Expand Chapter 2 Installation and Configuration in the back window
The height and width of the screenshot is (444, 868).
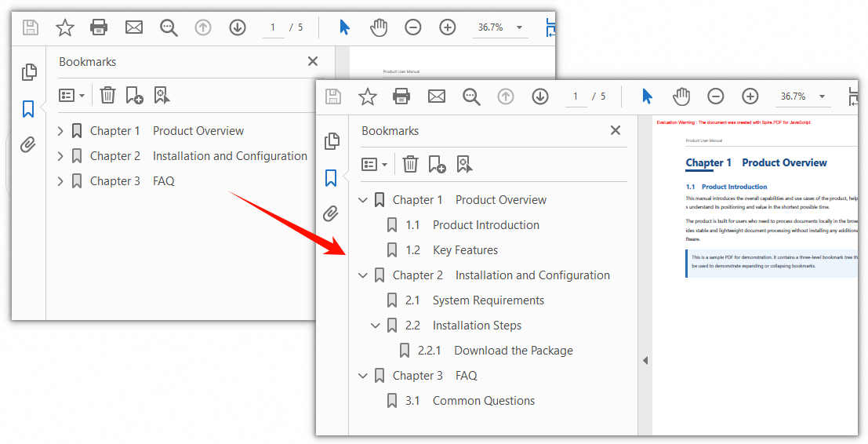pos(60,156)
